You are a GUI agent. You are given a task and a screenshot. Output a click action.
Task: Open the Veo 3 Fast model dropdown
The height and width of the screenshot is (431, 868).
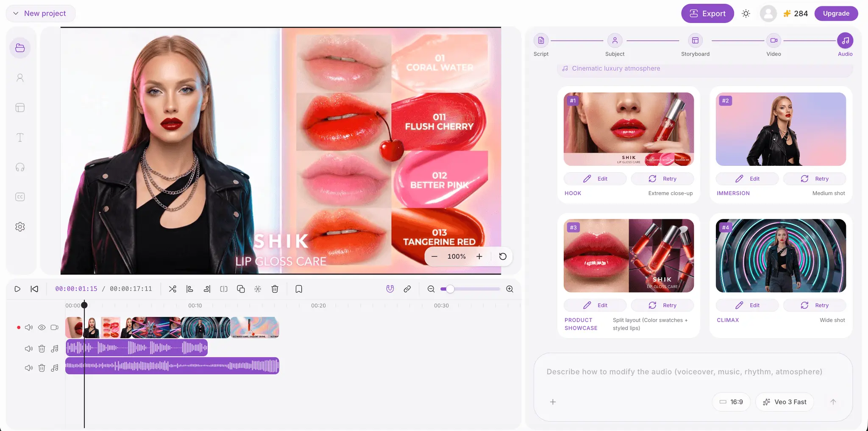coord(785,402)
